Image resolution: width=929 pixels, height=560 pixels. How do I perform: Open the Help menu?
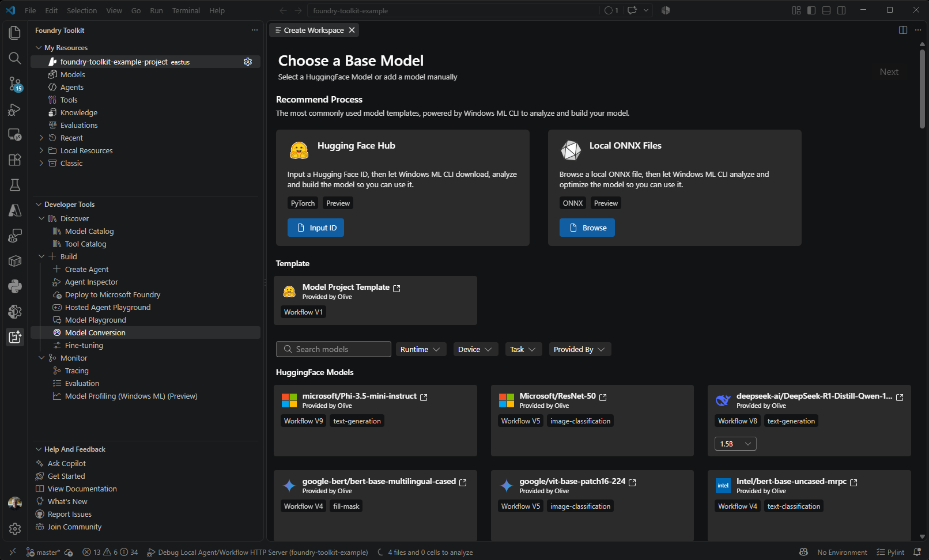tap(217, 10)
